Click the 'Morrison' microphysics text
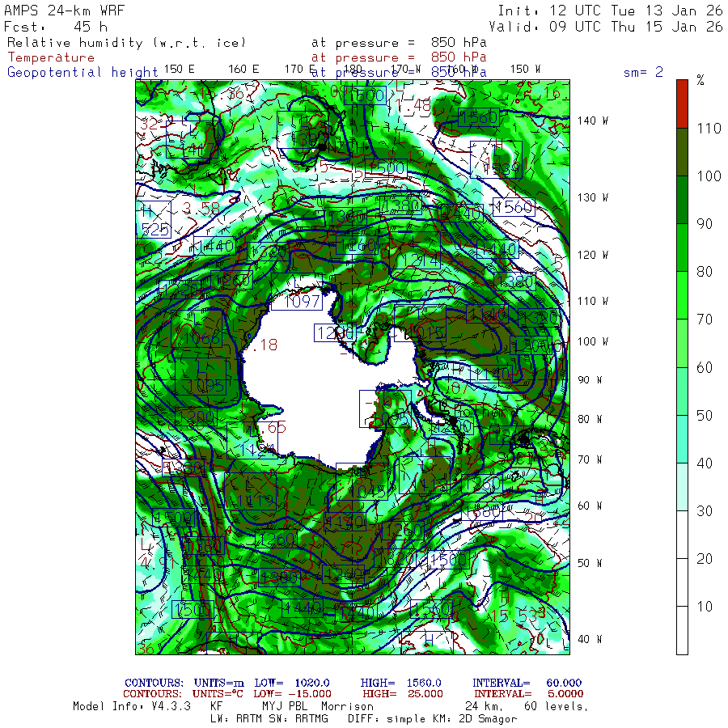Screen dimensions: 728x728 tap(347, 706)
